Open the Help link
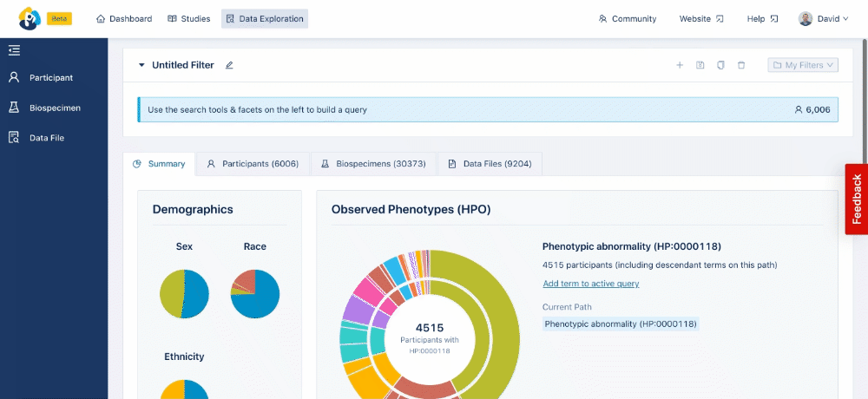The width and height of the screenshot is (868, 399). pos(762,19)
